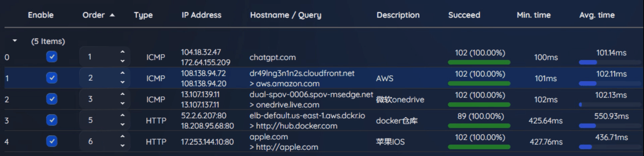
Task: Click the Order ascending sort arrow
Action: point(112,15)
